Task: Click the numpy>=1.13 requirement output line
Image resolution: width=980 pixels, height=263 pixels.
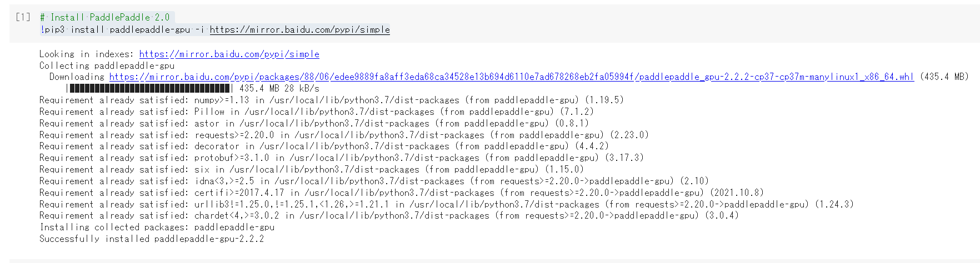Action: pos(332,100)
